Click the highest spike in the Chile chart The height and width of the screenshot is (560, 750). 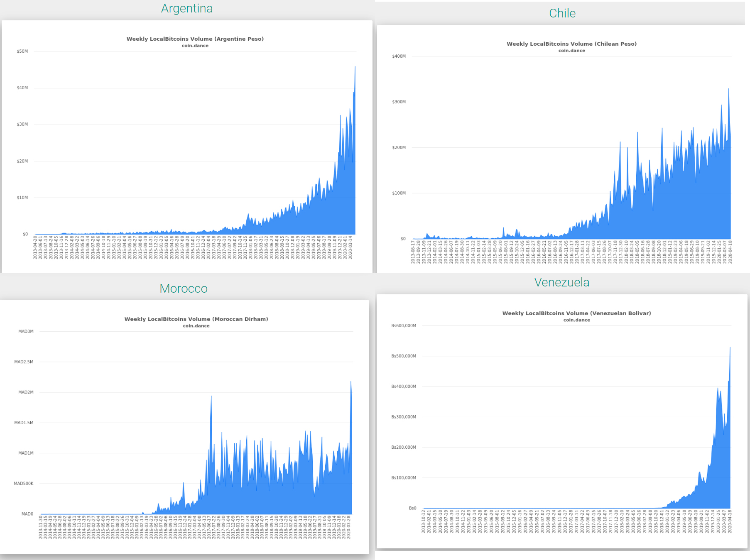[728, 89]
